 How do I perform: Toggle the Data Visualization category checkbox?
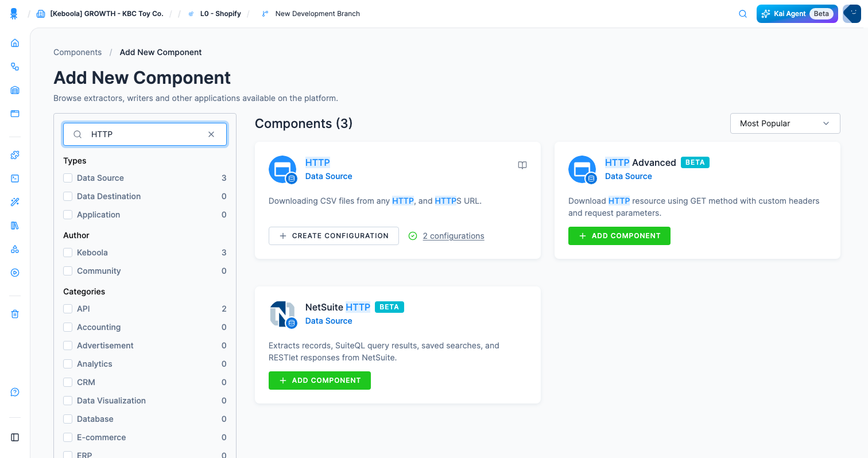coord(68,401)
